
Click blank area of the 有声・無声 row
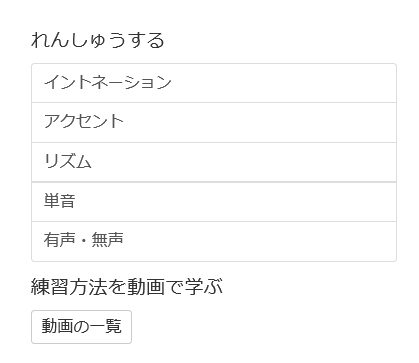(260, 241)
